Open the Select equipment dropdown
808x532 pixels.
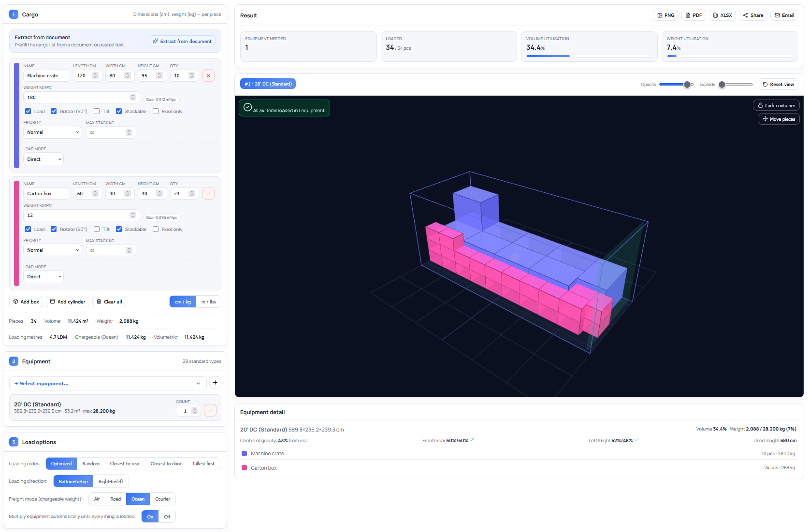108,383
